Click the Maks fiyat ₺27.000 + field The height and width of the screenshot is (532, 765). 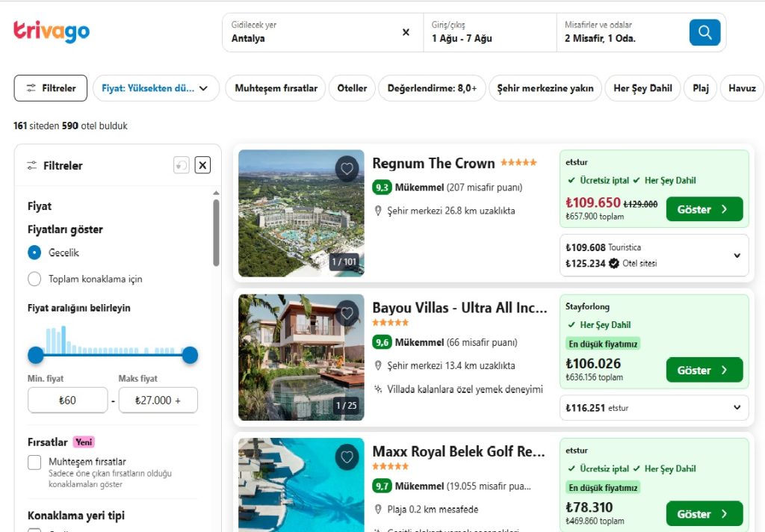point(158,400)
